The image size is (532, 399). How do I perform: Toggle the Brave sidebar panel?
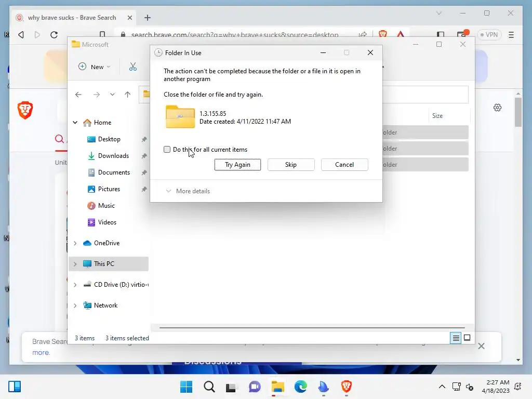point(441,35)
